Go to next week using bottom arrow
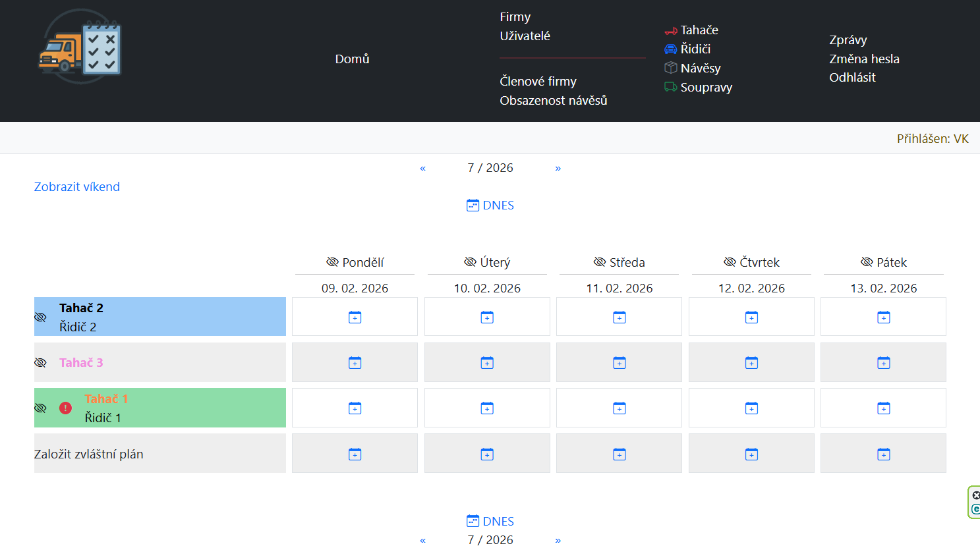 [558, 540]
